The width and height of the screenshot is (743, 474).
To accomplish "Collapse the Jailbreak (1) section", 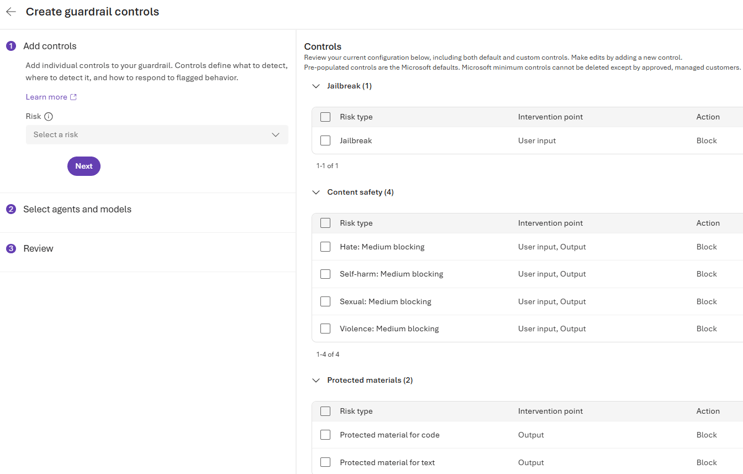I will pos(316,86).
